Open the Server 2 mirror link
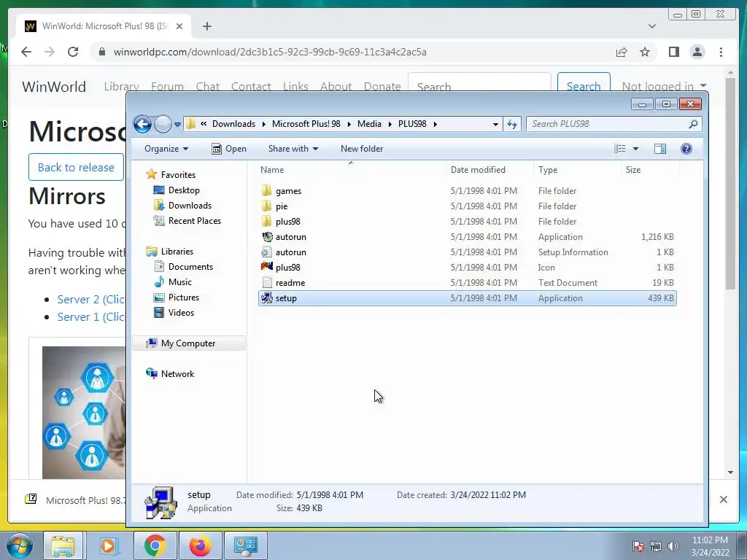This screenshot has height=560, width=747. tap(91, 300)
